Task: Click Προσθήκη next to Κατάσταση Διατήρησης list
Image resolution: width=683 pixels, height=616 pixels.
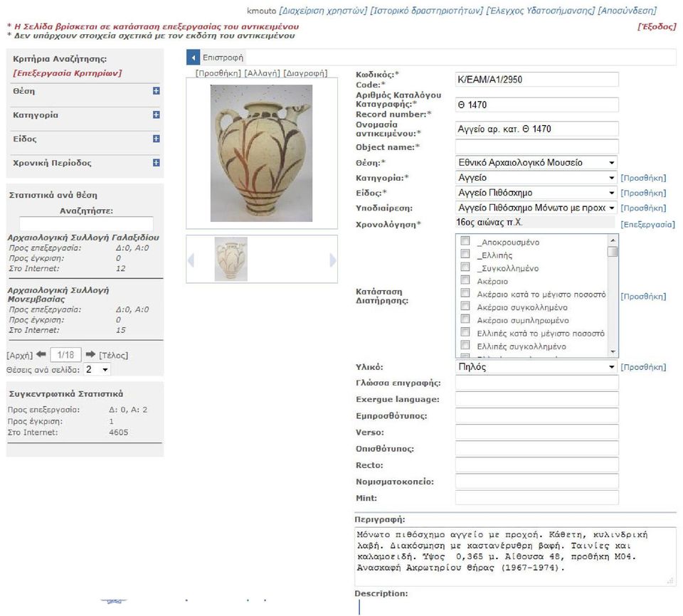Action: 643,296
